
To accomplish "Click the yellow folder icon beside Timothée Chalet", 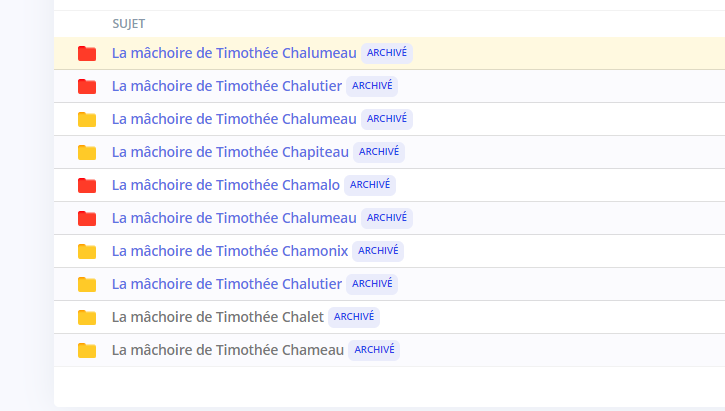I will click(x=87, y=317).
